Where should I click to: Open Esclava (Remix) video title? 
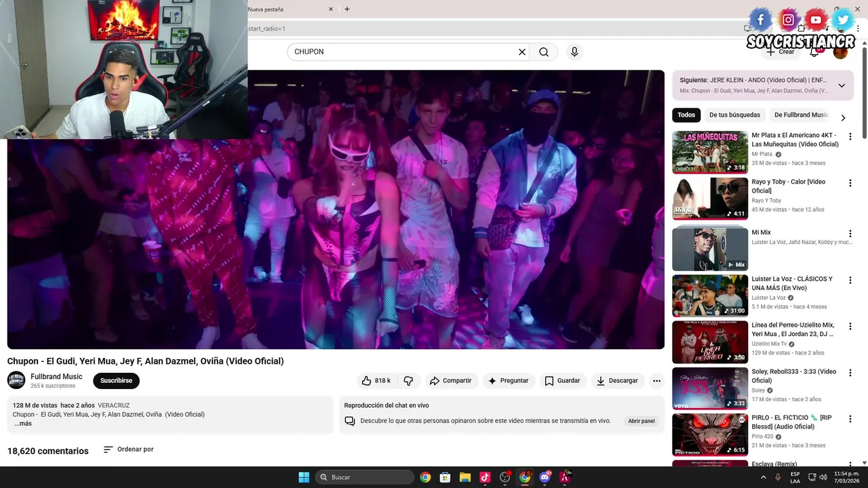click(x=774, y=464)
